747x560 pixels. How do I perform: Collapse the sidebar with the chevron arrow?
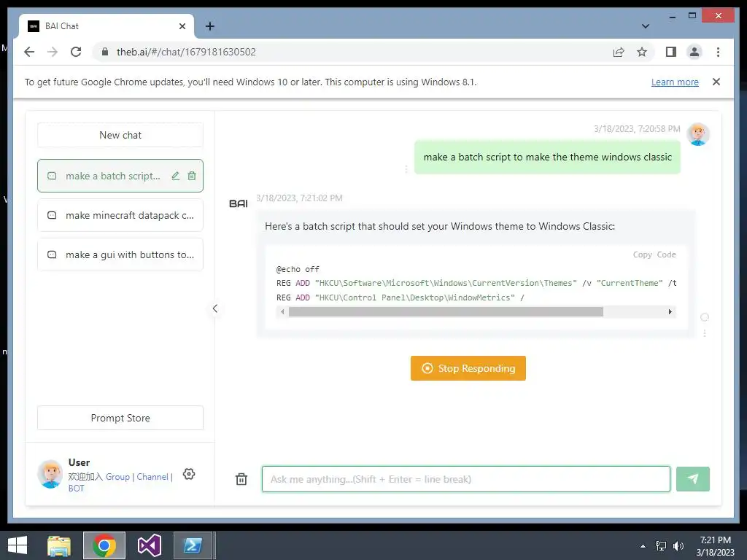point(215,308)
